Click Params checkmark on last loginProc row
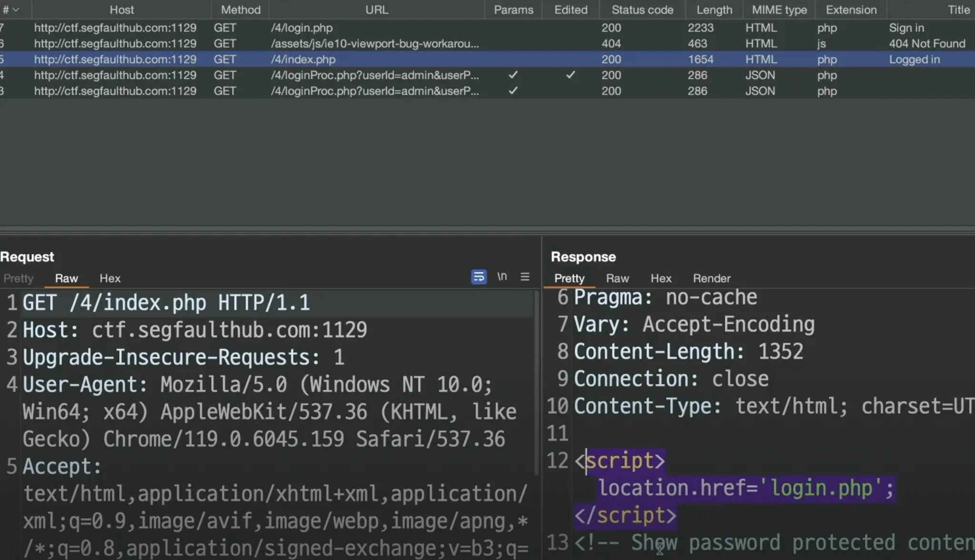 point(513,90)
